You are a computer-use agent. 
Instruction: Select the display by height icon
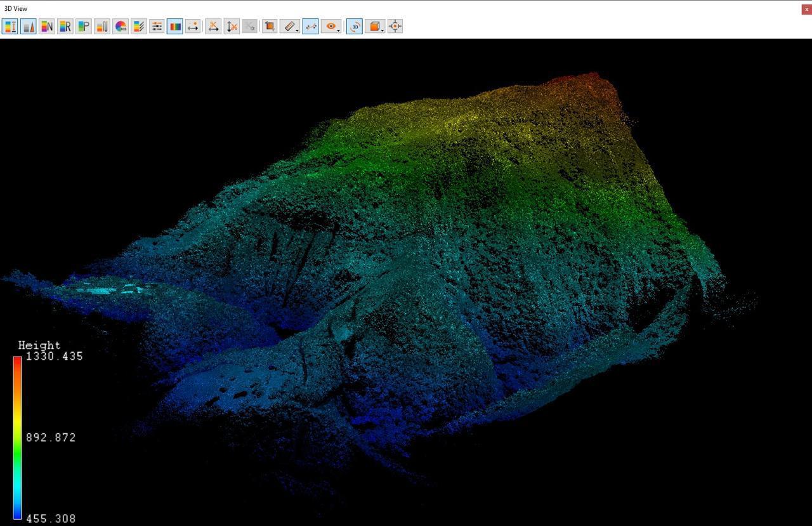coord(10,26)
